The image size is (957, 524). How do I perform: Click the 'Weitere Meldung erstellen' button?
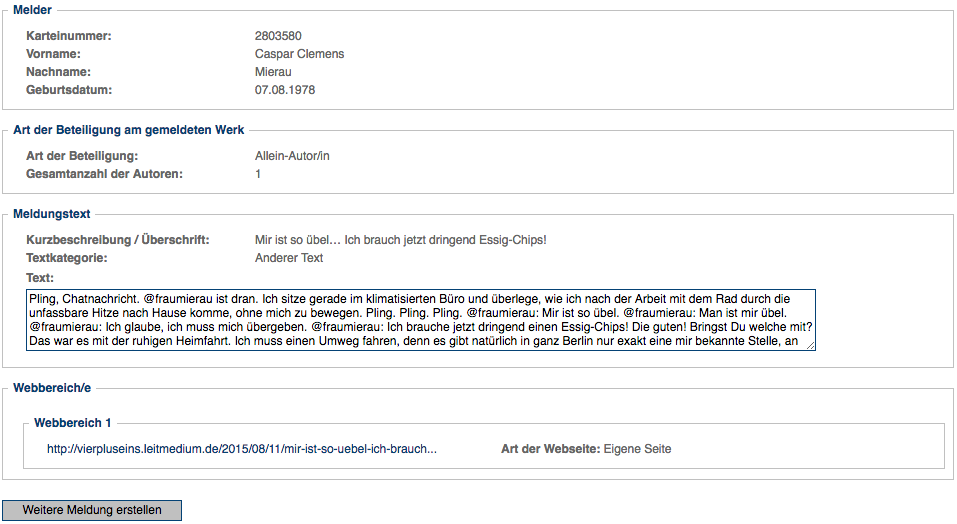point(92,510)
